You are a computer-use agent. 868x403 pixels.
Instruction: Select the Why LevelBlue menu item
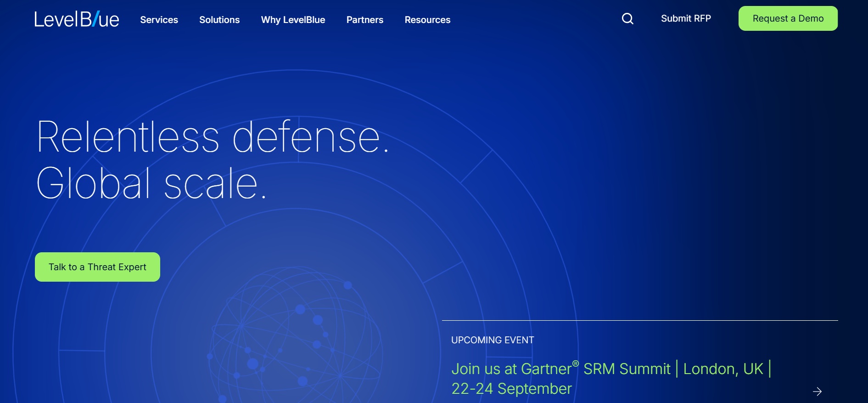tap(293, 20)
